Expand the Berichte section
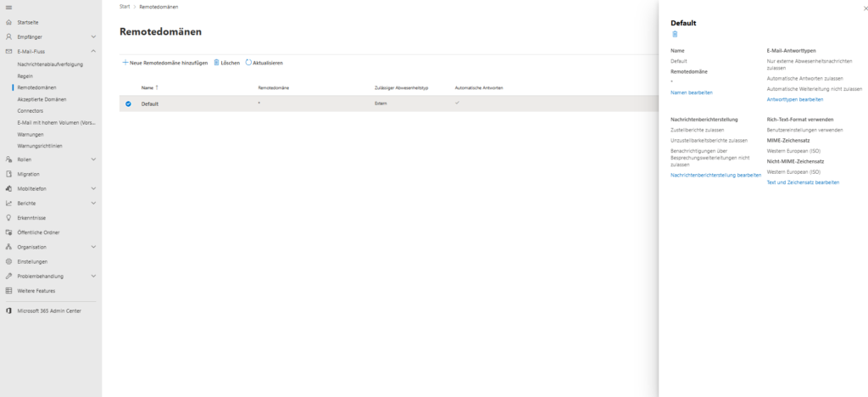This screenshot has width=868, height=397. [x=93, y=204]
